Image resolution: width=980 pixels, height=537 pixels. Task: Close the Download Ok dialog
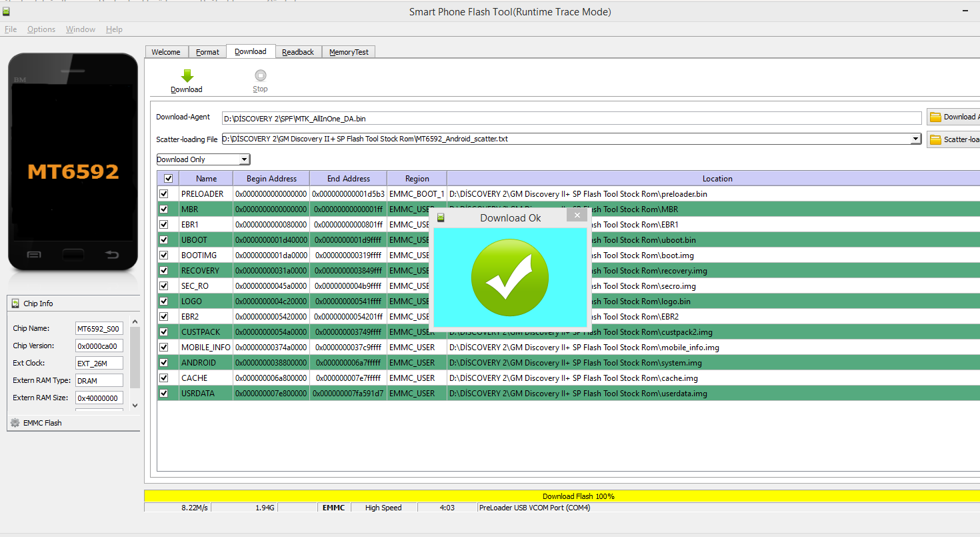(577, 215)
